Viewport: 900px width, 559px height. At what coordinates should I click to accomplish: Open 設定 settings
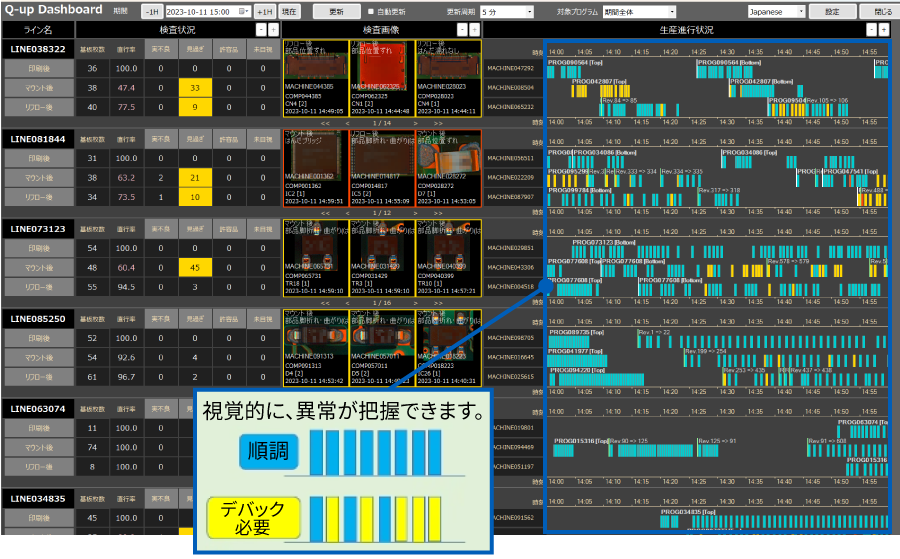[x=832, y=11]
